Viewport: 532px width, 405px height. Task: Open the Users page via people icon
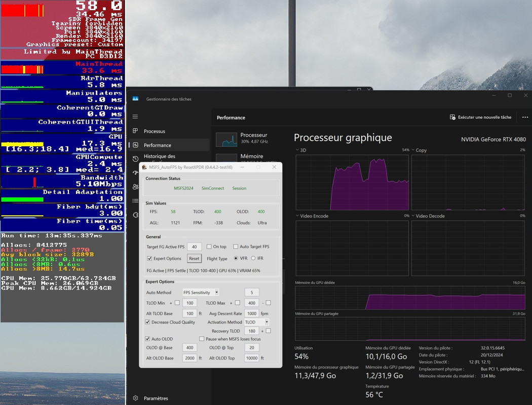point(135,187)
